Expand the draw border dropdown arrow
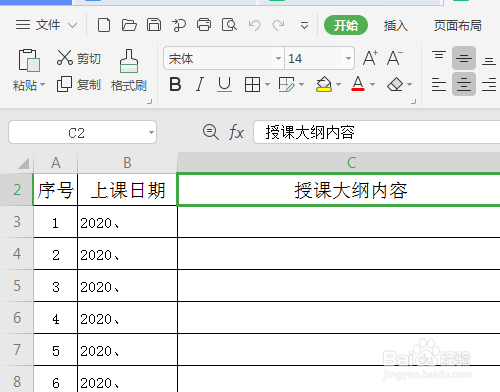The width and height of the screenshot is (500, 392). (x=302, y=85)
